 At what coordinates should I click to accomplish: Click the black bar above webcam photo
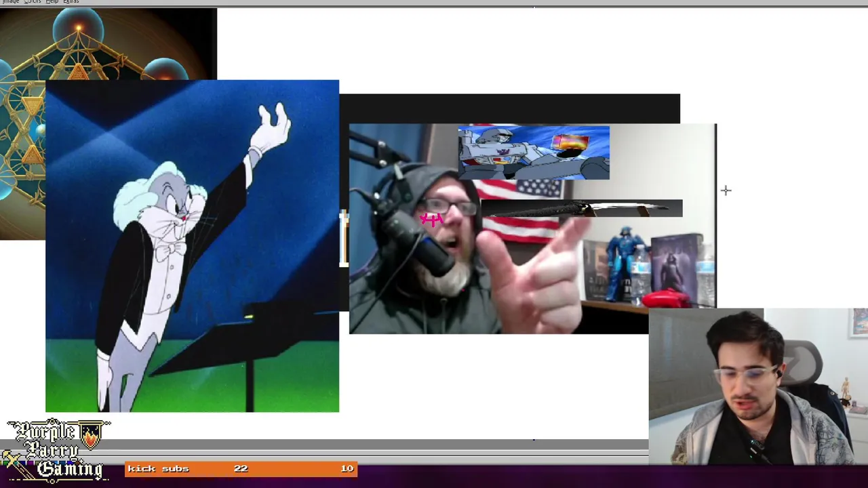click(509, 108)
